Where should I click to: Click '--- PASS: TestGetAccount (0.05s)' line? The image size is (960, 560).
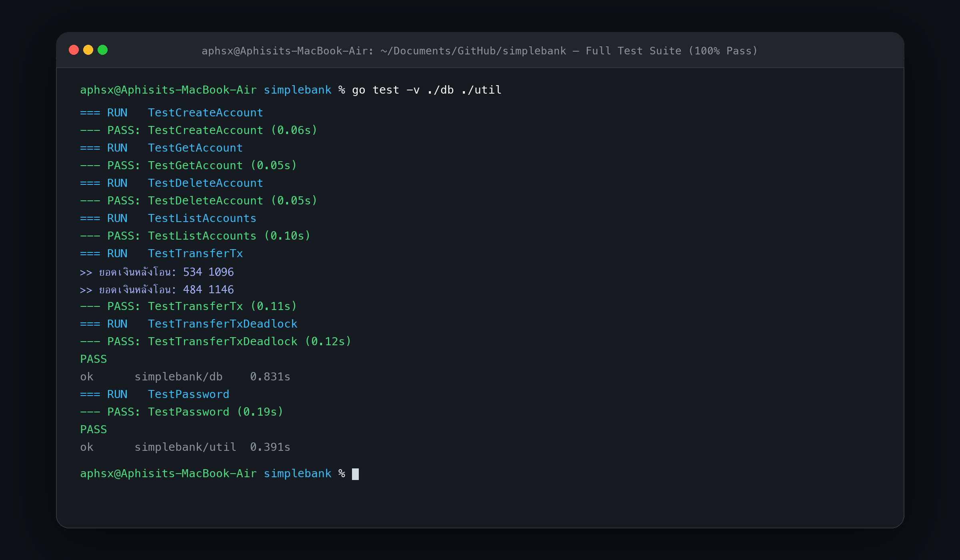(x=188, y=166)
